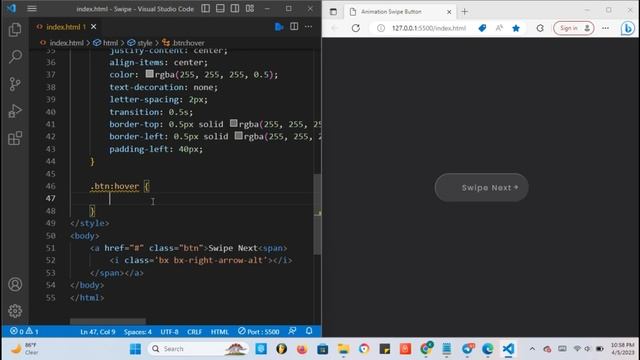Click the Swipe Next button on the page

[x=482, y=187]
